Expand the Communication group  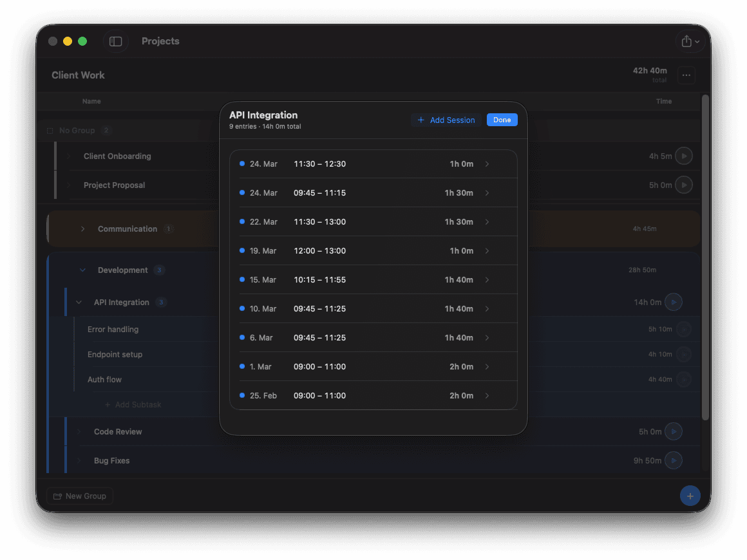83,229
